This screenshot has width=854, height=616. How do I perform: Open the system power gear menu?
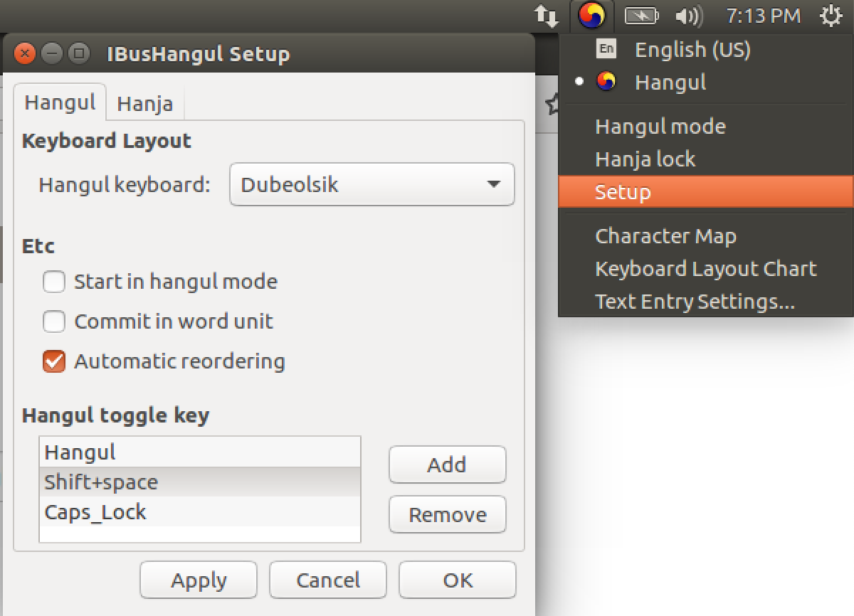[x=831, y=16]
